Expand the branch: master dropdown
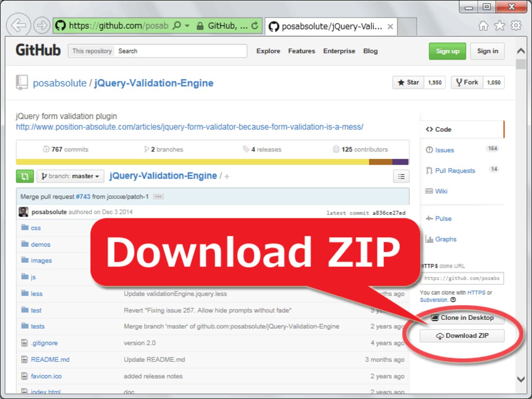This screenshot has width=532, height=399. click(x=70, y=176)
